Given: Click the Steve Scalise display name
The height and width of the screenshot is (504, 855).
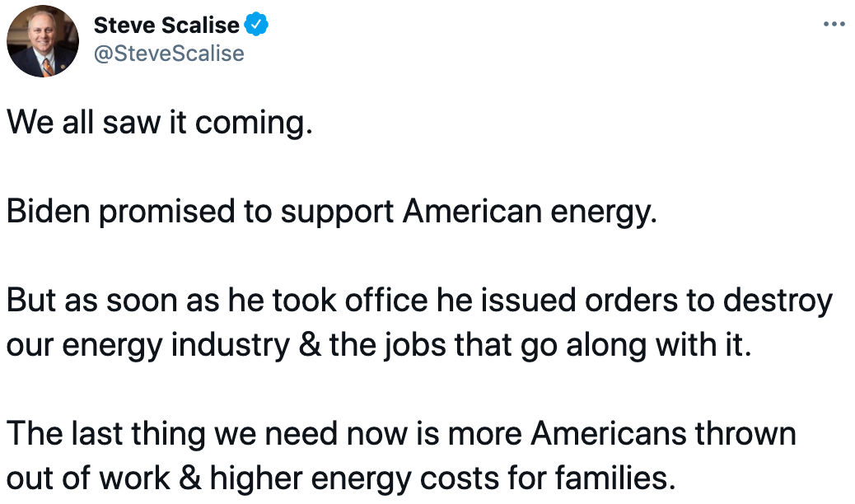Looking at the screenshot, I should [166, 25].
